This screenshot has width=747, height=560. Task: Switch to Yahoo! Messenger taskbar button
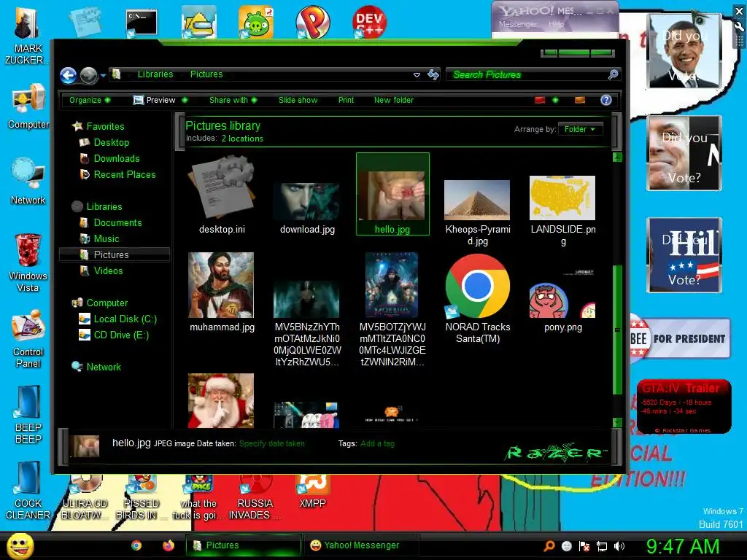[361, 545]
